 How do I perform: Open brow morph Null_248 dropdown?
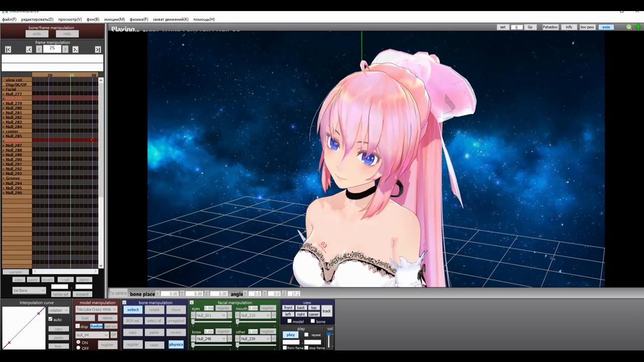(211, 339)
